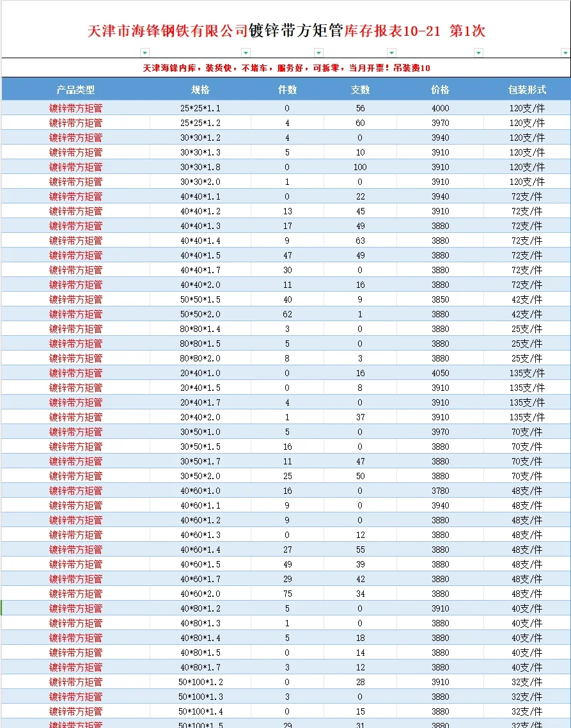Select 32支/件 in the 50*100*1.4 row
This screenshot has height=728, width=571.
click(527, 711)
